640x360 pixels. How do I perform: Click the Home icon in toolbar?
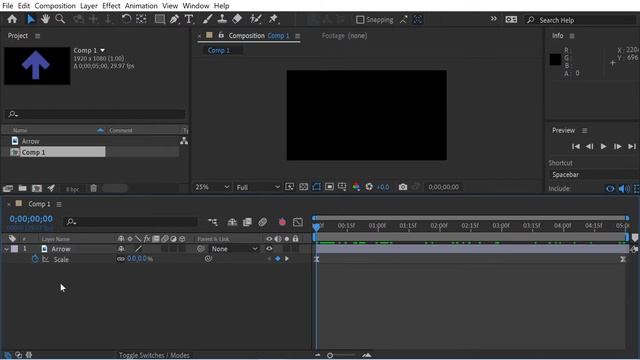tap(12, 19)
